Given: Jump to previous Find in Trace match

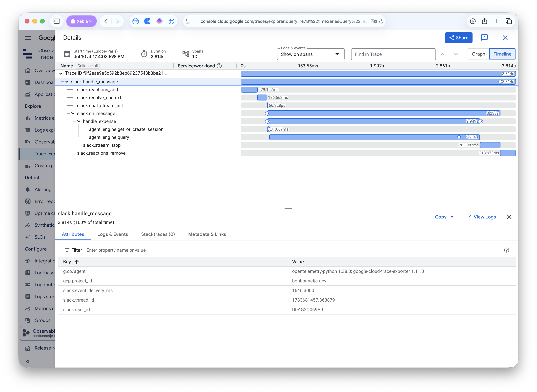Looking at the screenshot, I should coord(442,54).
